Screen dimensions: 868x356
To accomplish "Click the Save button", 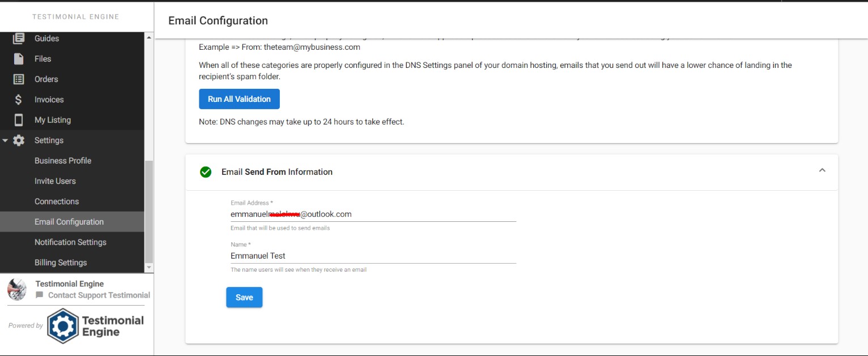I will coord(244,297).
